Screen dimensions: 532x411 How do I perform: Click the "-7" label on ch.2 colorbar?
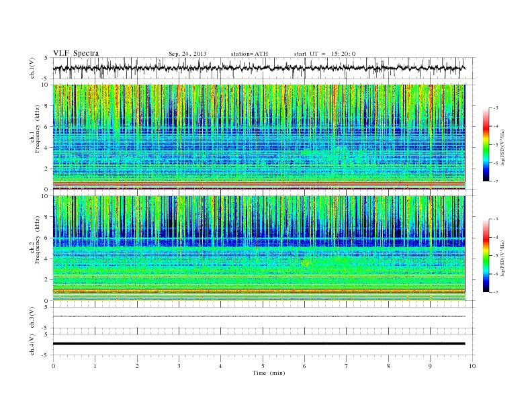click(496, 292)
